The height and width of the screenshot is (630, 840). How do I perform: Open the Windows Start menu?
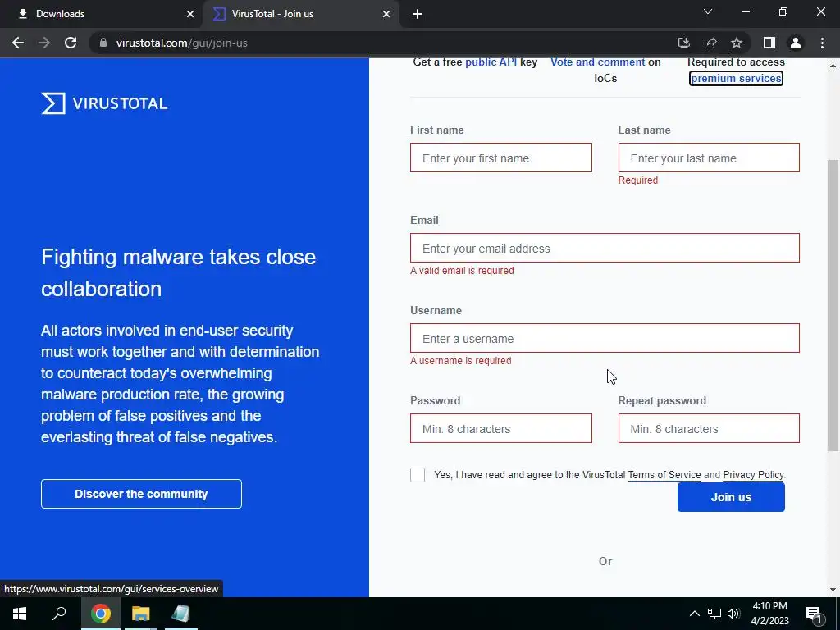(x=20, y=614)
